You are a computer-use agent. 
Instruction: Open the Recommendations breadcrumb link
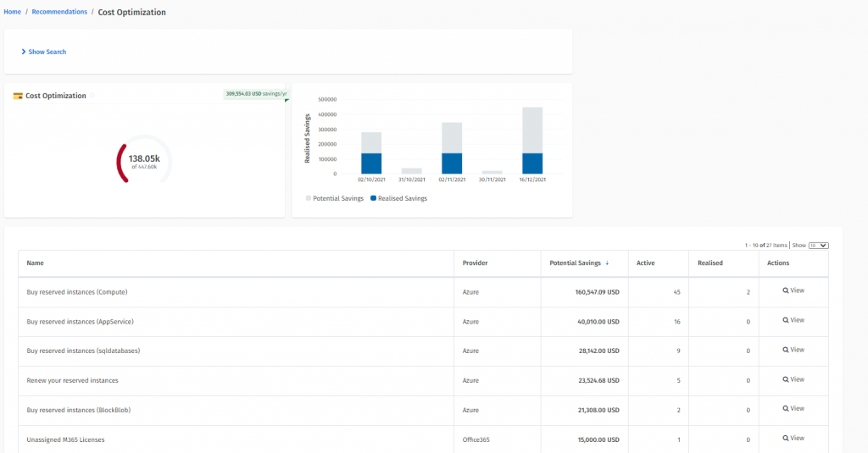(59, 12)
